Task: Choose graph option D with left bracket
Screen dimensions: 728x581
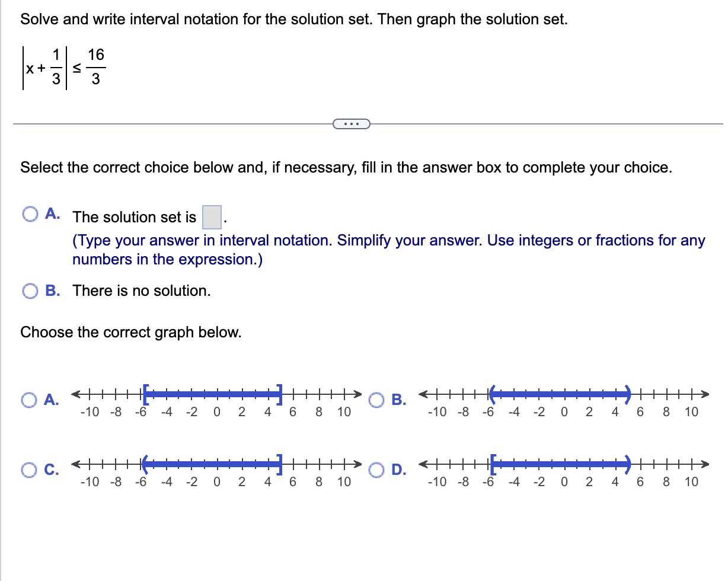Action: pyautogui.click(x=376, y=470)
